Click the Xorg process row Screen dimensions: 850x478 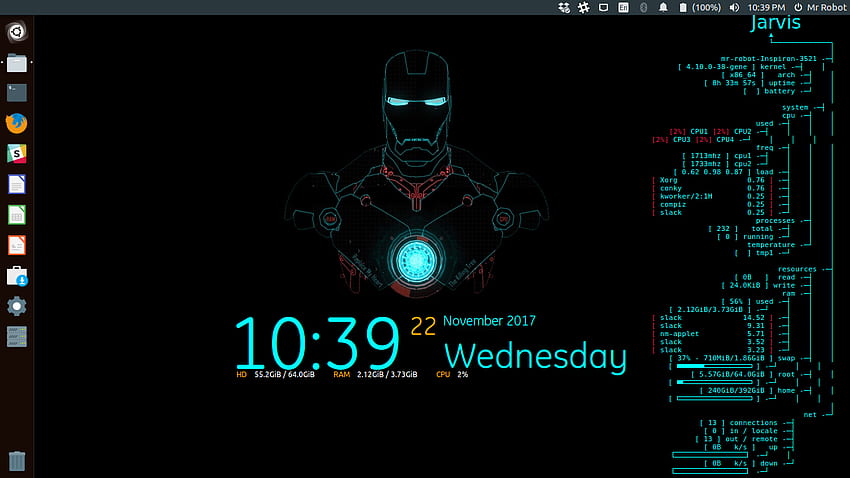pos(712,180)
